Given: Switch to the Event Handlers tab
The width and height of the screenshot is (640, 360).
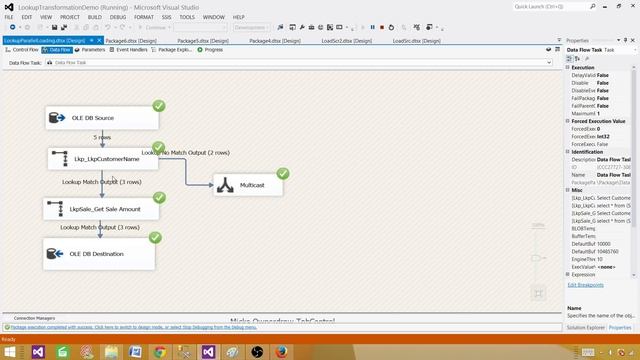Looking at the screenshot, I should point(128,50).
